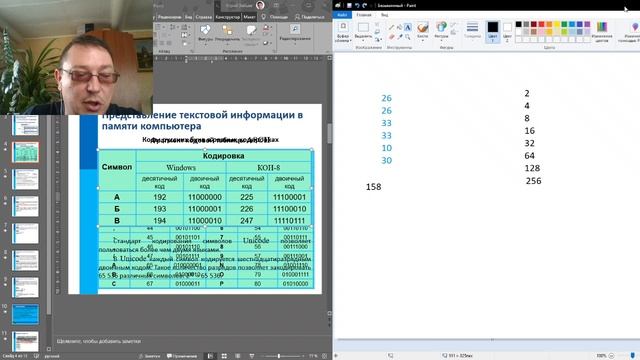Open Edit colors in Paint
The image size is (640, 360).
(x=602, y=31)
